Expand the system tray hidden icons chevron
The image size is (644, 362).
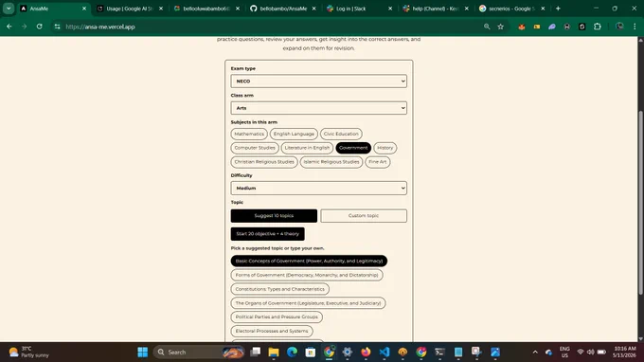click(x=535, y=353)
